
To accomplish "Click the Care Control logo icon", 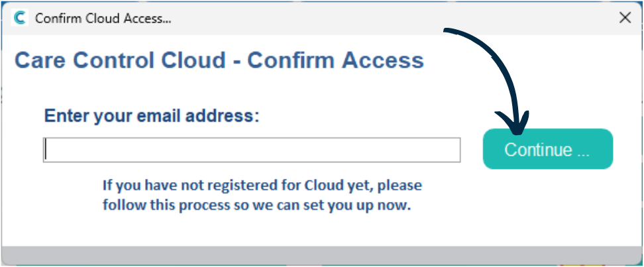I will pyautogui.click(x=19, y=18).
